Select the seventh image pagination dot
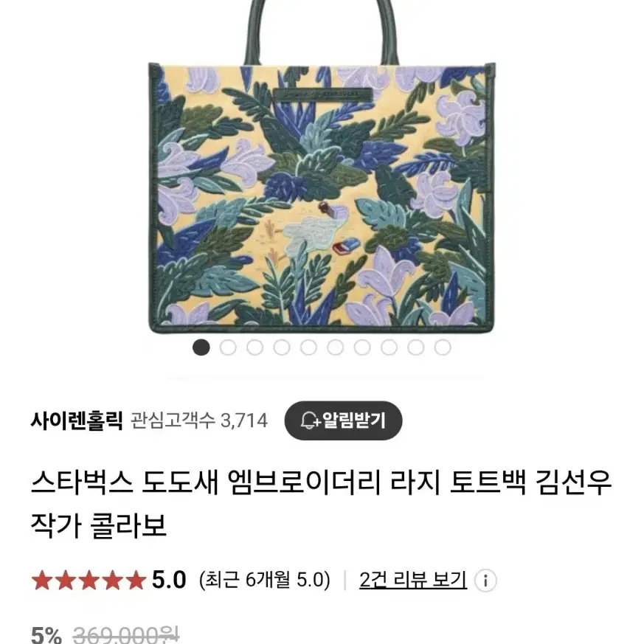The image size is (644, 644). click(x=362, y=347)
